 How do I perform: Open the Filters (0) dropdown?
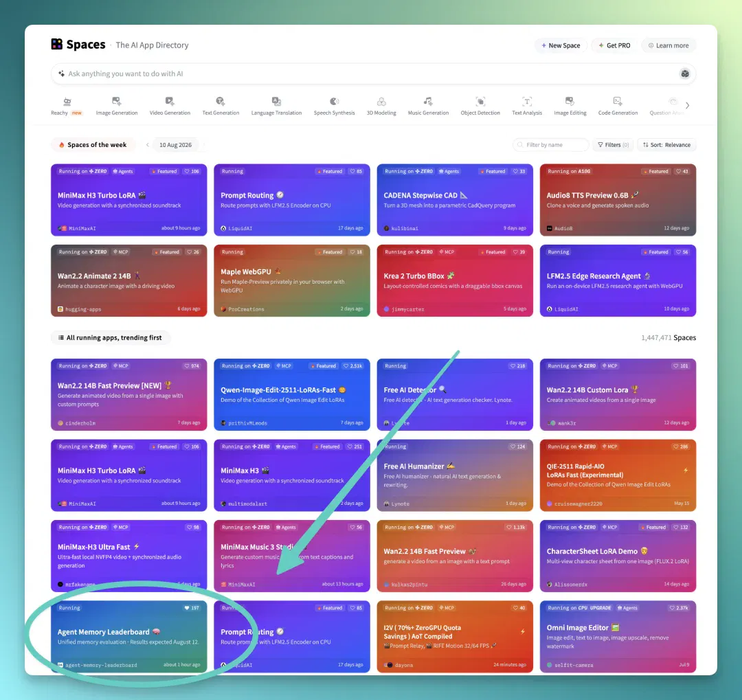(x=613, y=145)
